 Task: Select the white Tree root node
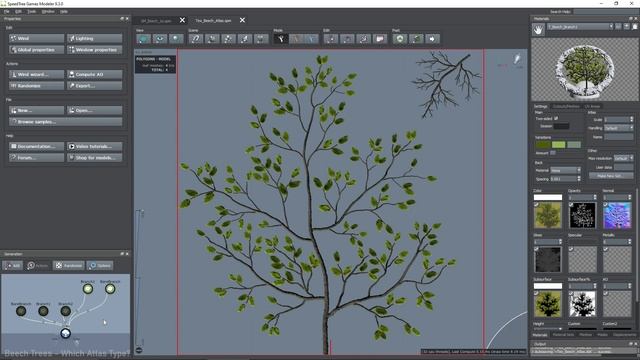tap(65, 333)
